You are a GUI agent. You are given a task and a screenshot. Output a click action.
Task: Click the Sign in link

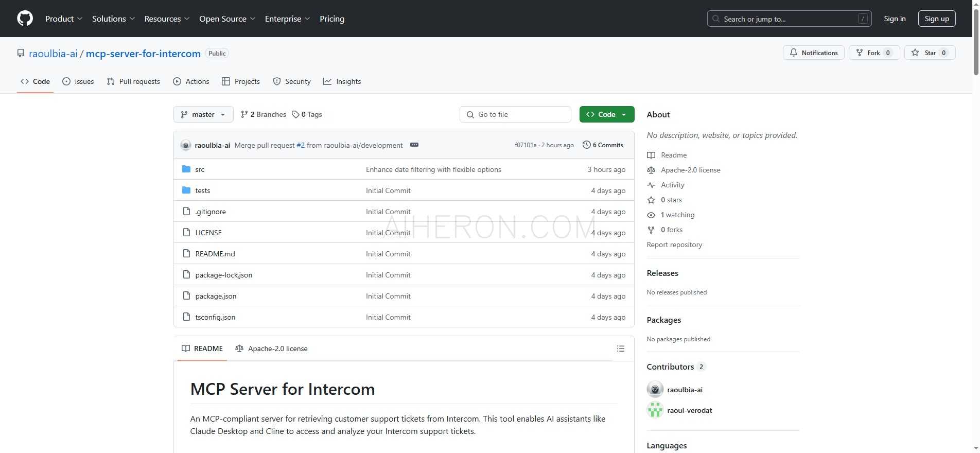[x=895, y=19]
